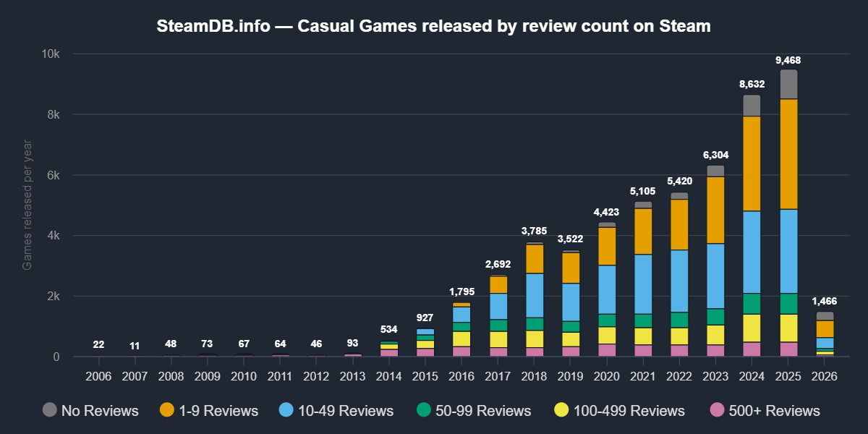The image size is (868, 434).
Task: Toggle the 50-99 Reviews legend text
Action: [482, 411]
